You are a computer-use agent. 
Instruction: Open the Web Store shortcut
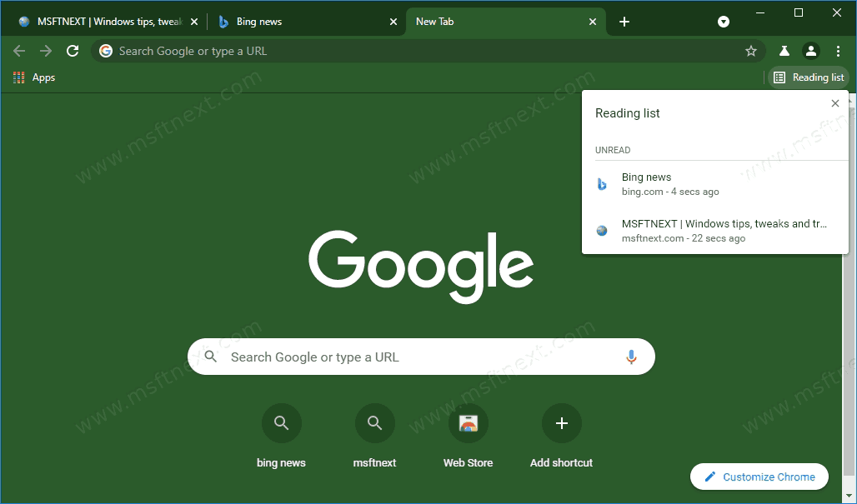(x=469, y=437)
